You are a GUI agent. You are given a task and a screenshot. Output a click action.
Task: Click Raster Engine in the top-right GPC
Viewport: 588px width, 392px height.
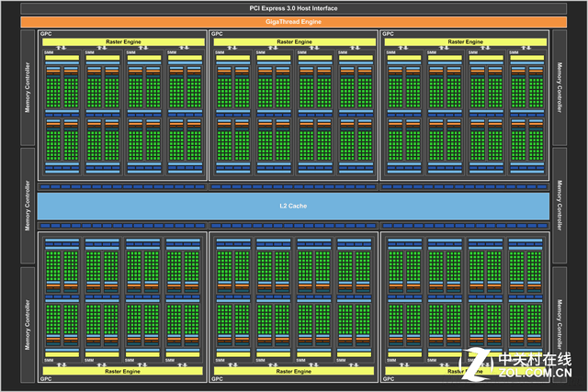[x=465, y=42]
